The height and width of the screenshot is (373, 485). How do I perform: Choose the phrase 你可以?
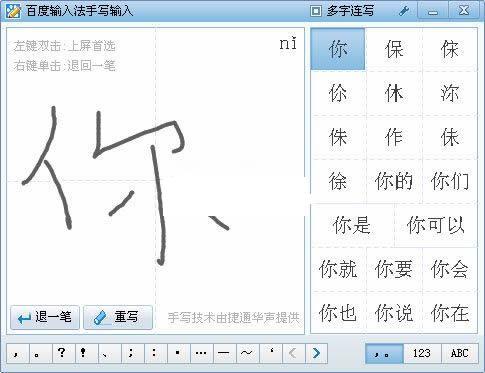tap(436, 225)
